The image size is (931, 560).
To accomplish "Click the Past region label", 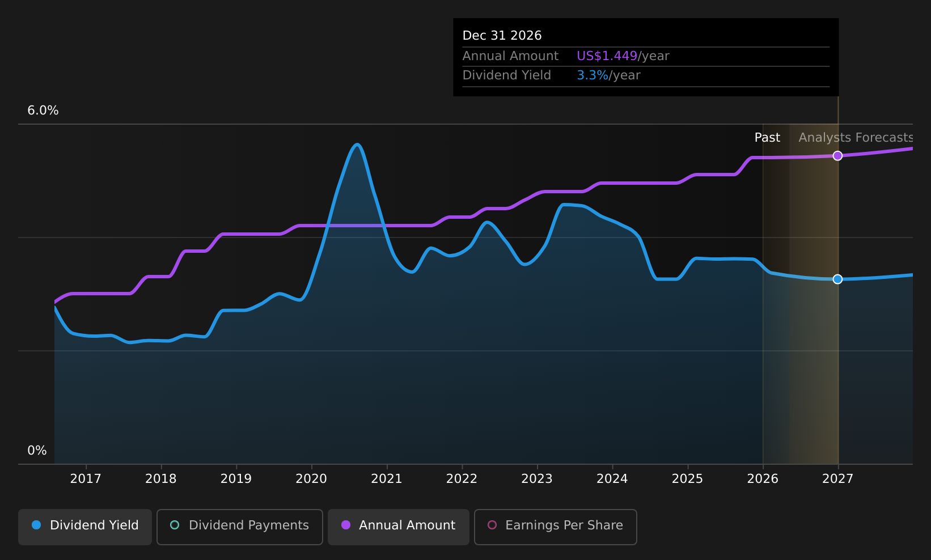I will [767, 138].
